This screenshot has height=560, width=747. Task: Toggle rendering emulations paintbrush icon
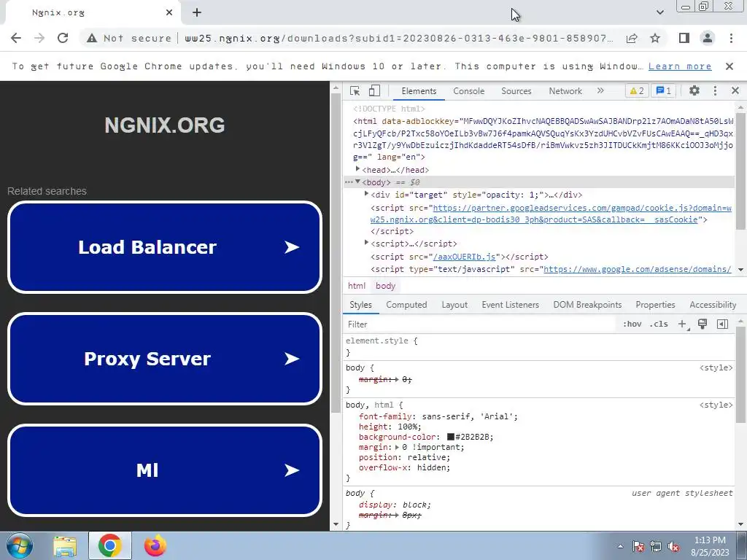click(703, 324)
